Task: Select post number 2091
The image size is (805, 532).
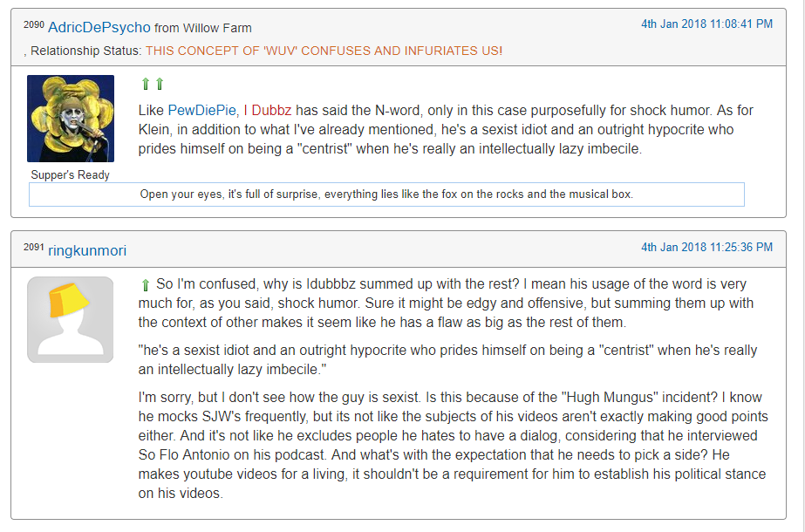Action: [34, 247]
